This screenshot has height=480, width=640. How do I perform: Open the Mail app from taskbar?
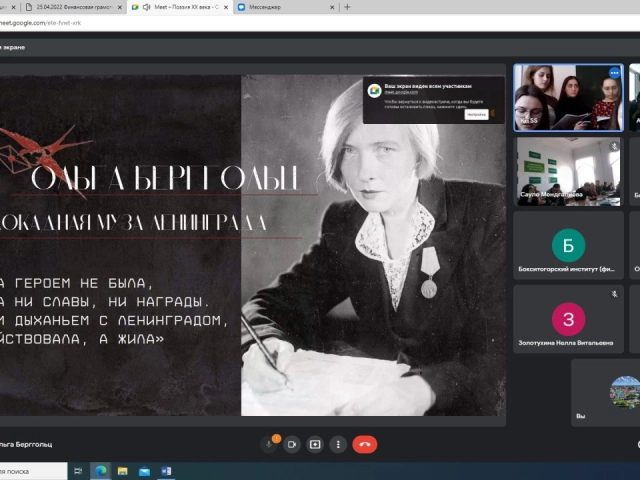(144, 471)
